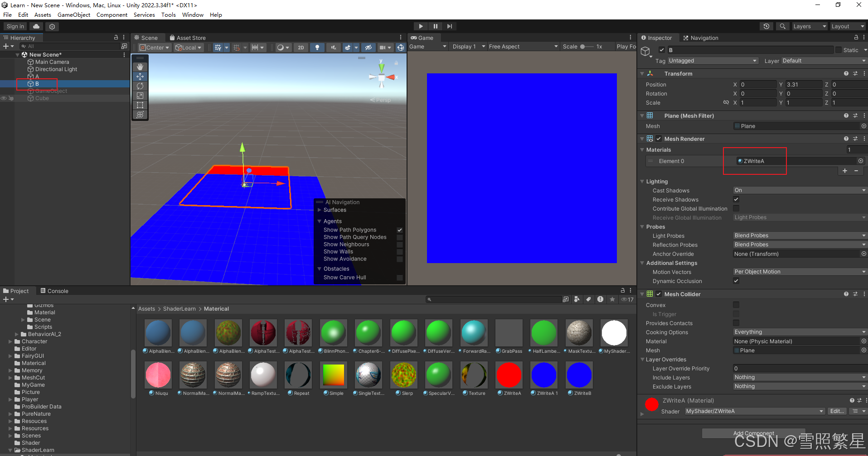Screen dimensions: 868x456
Task: Open the Gizmos globe icon in Scene
Action: [x=401, y=47]
